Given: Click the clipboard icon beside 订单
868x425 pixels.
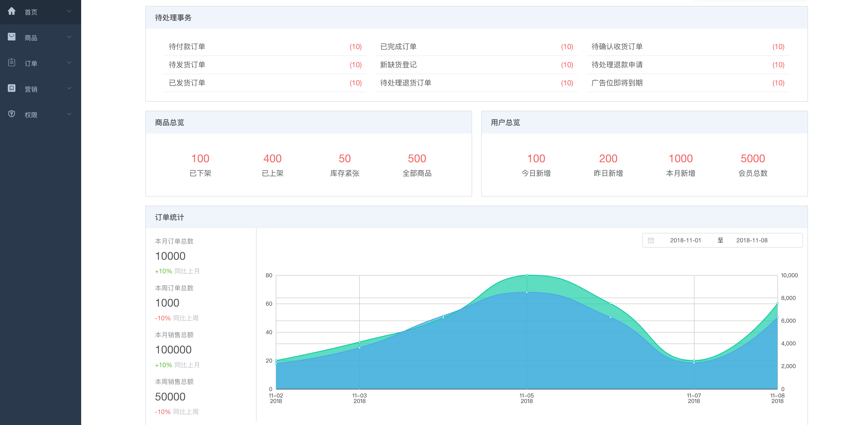Looking at the screenshot, I should 11,62.
